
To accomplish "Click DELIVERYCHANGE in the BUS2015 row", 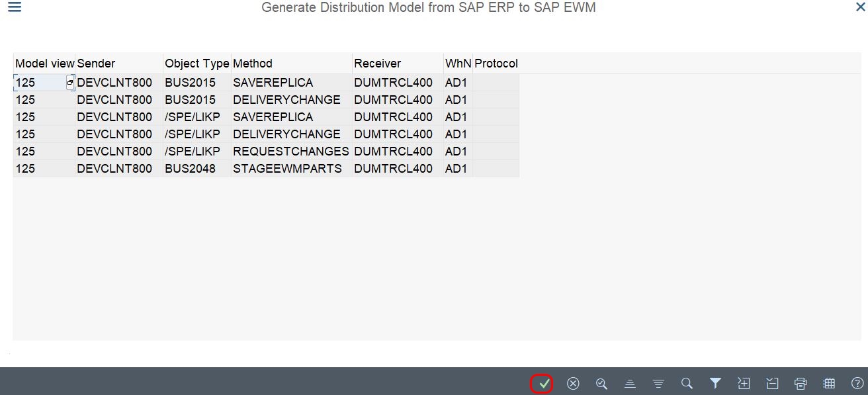I will tap(291, 100).
